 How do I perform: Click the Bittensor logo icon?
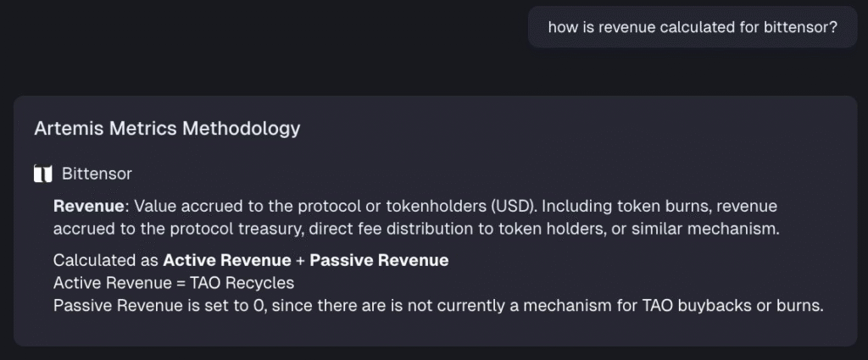42,174
